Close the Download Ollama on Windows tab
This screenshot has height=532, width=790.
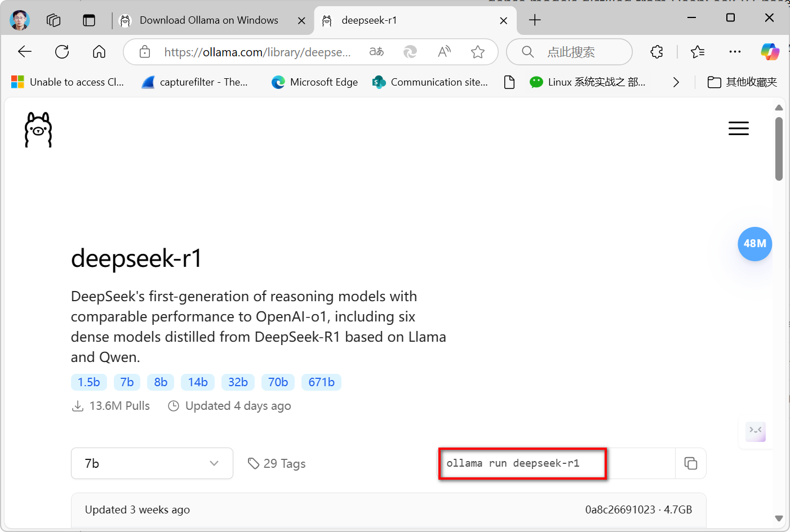pyautogui.click(x=301, y=21)
